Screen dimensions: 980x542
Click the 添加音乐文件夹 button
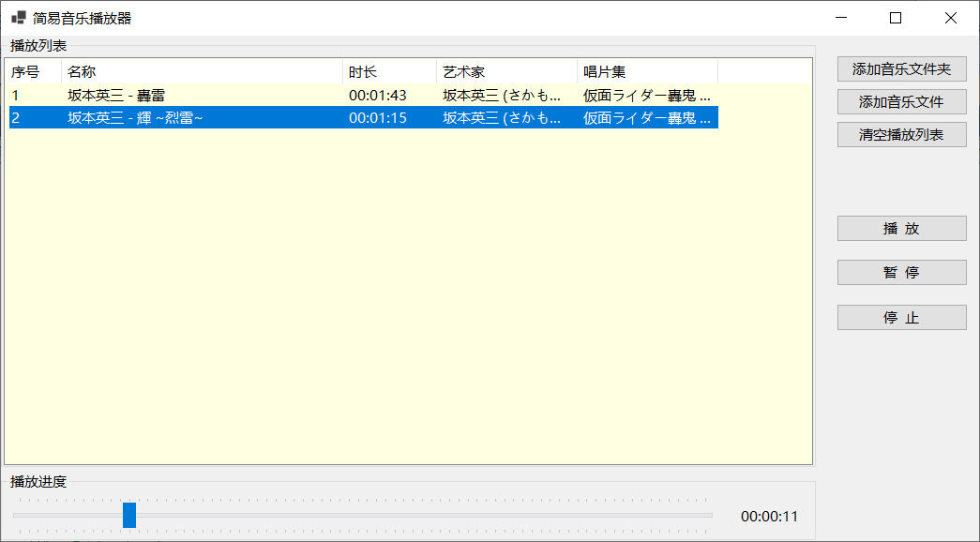pos(902,69)
